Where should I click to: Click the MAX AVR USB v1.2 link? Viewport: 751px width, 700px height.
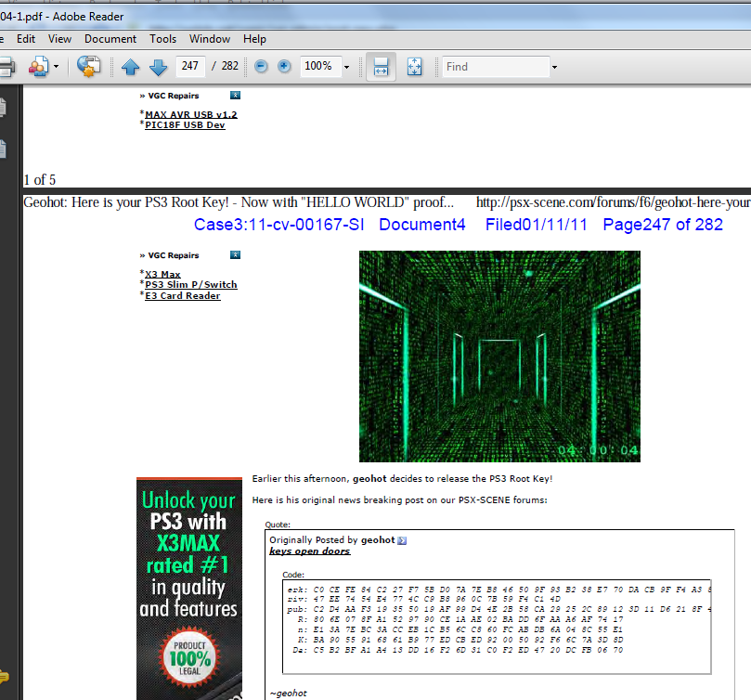click(191, 114)
